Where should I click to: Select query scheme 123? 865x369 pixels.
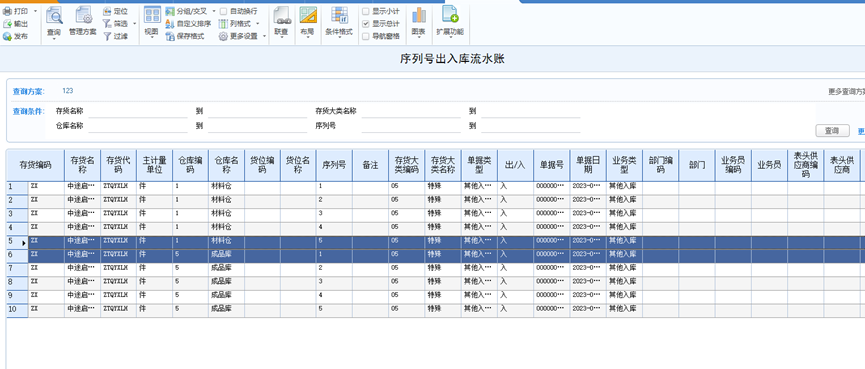[67, 91]
